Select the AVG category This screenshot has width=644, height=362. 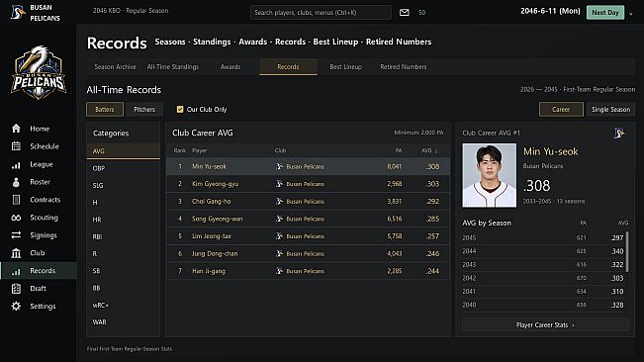click(124, 151)
